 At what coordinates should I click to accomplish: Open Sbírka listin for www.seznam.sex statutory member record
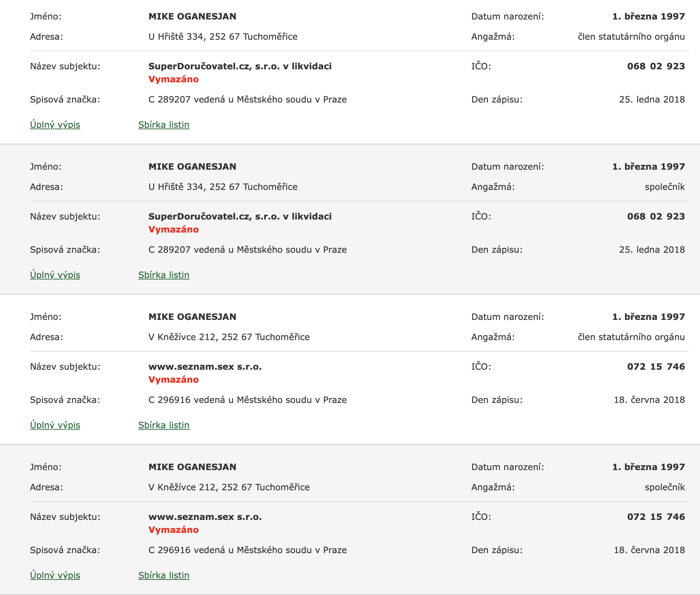[x=164, y=425]
